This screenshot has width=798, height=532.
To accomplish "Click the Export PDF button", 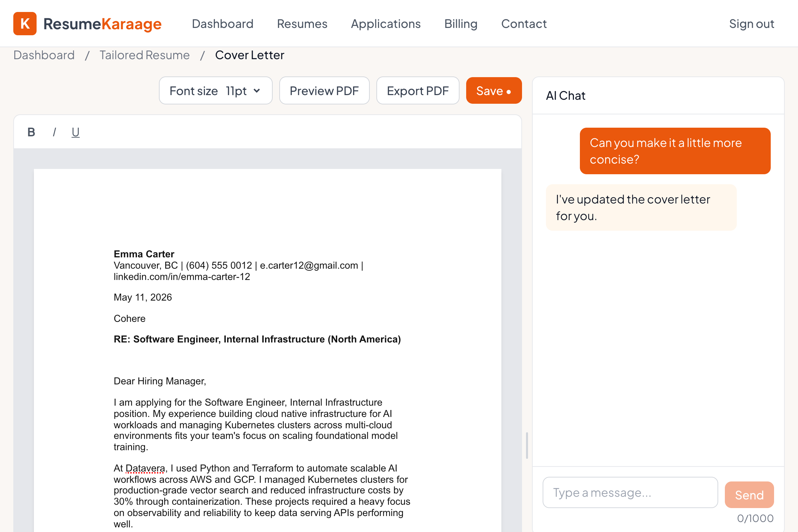I will (x=418, y=90).
